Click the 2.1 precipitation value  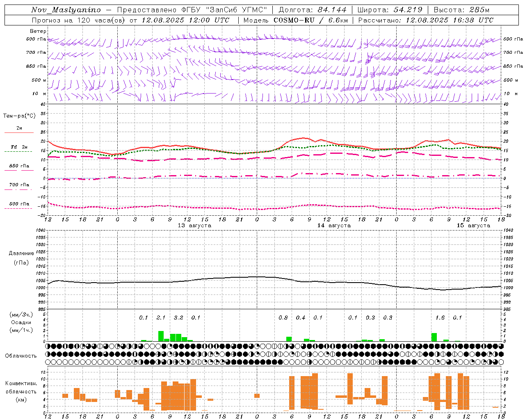tap(161, 317)
